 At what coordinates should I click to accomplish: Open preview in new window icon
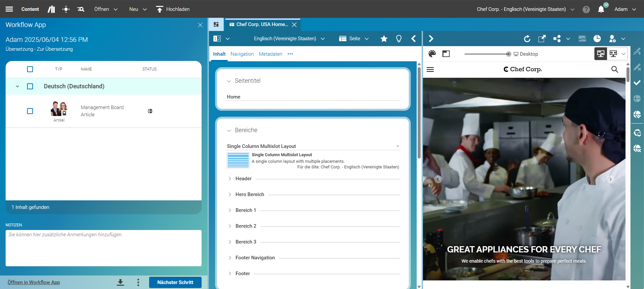[x=542, y=39]
